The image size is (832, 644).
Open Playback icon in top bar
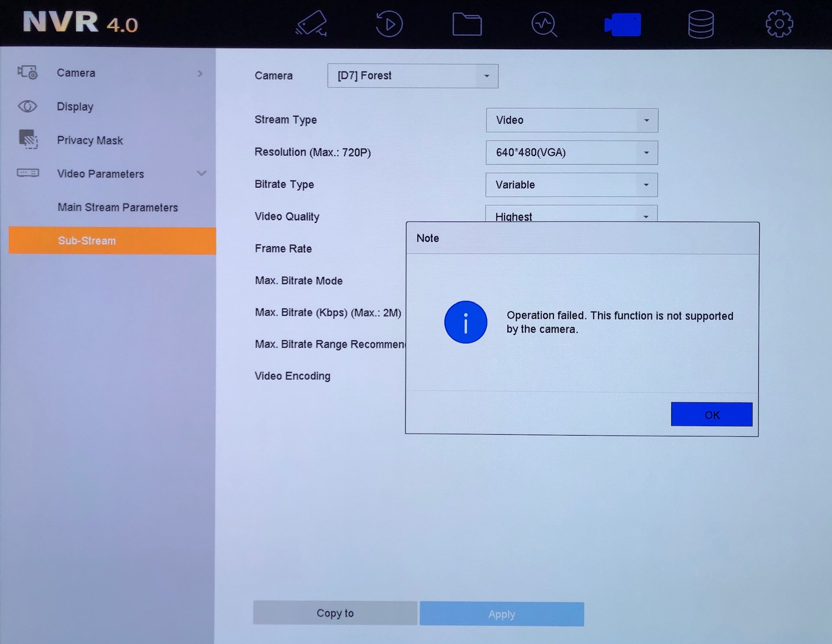[389, 24]
